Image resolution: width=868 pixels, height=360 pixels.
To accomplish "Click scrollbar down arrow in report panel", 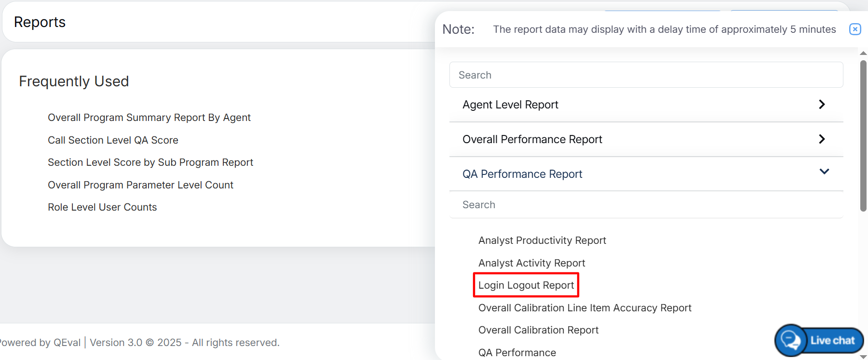I will point(863,357).
